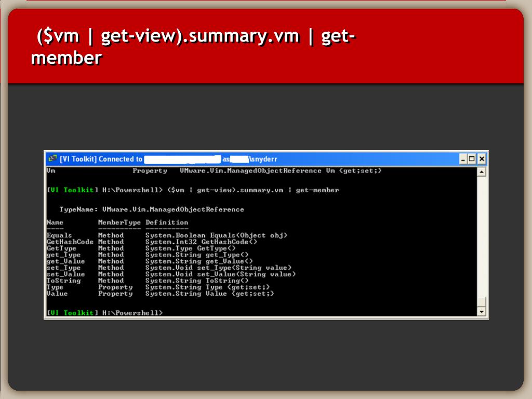Click 'System.String Value {get;set;}' definition

210,294
